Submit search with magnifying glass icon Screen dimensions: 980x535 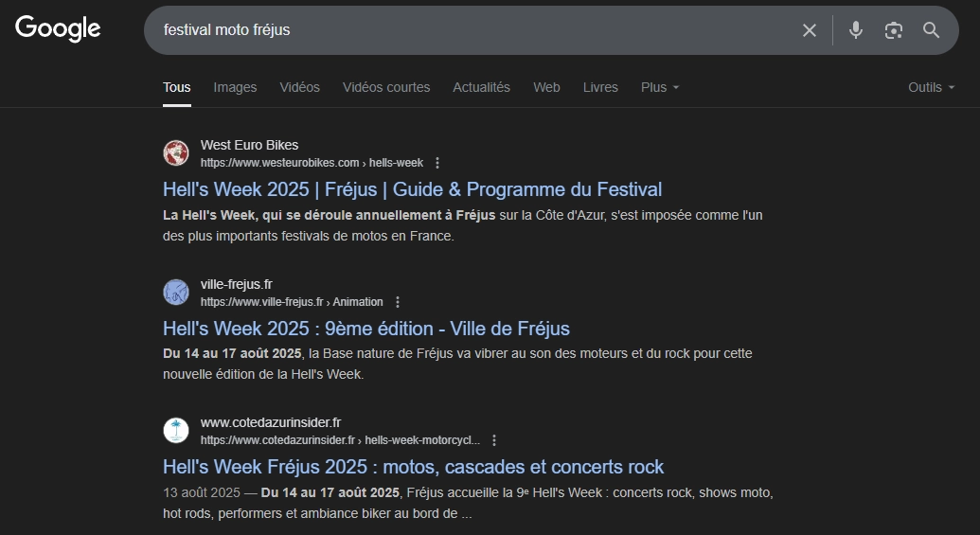(x=932, y=30)
